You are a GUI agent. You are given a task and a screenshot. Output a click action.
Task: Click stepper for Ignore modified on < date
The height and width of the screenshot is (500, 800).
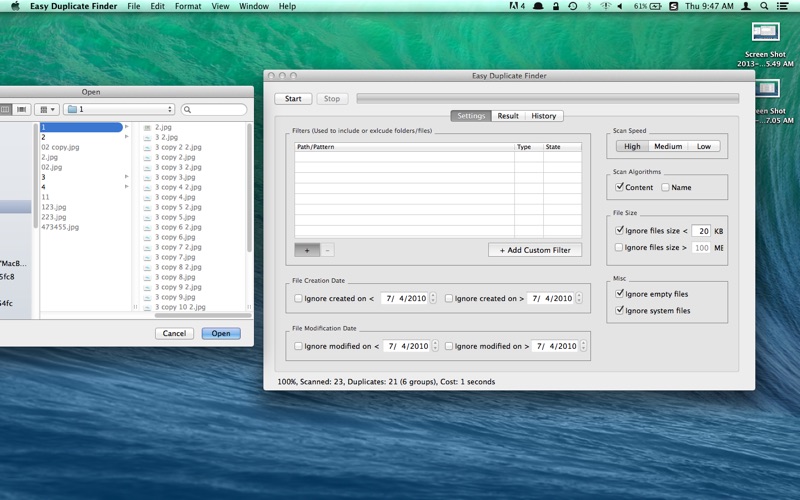(x=435, y=346)
